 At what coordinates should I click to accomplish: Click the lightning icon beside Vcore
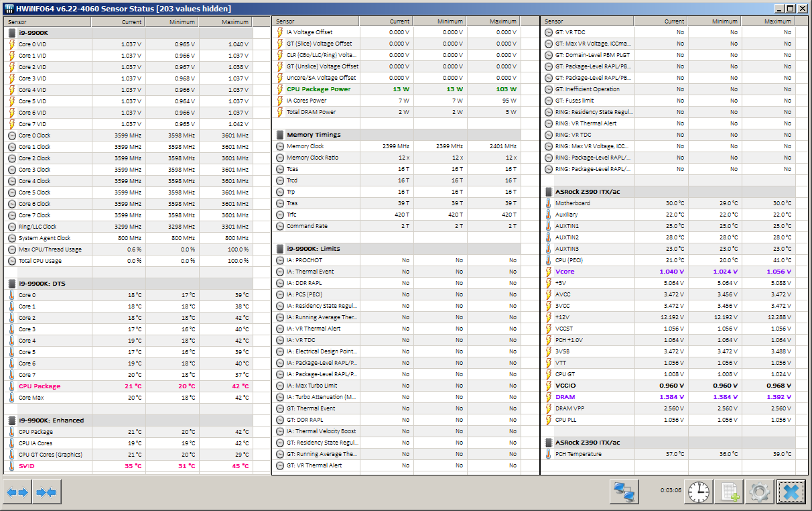(548, 272)
